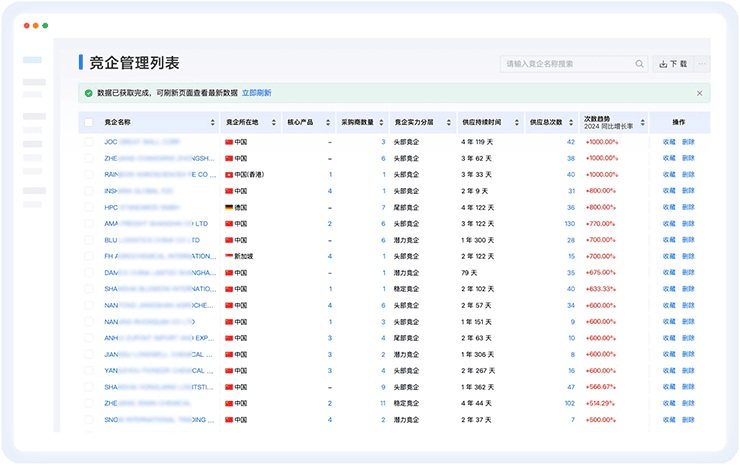Select the highlighted first sidebar menu item
Image resolution: width=740 pixels, height=465 pixels.
(x=33, y=61)
